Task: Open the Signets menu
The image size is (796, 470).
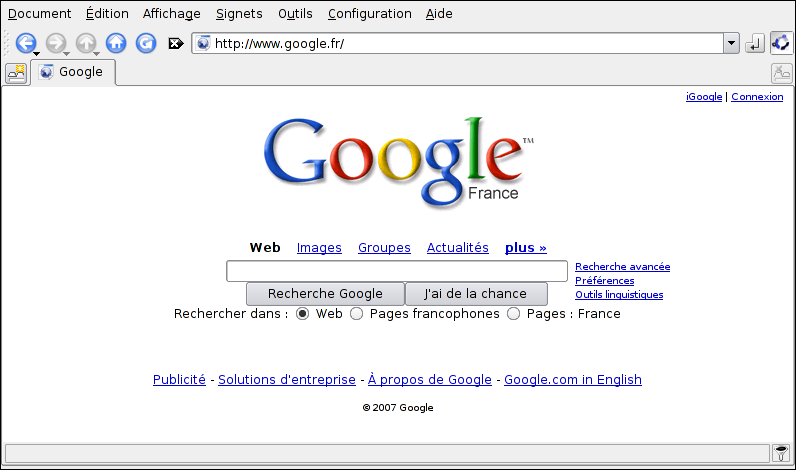Action: pos(239,14)
